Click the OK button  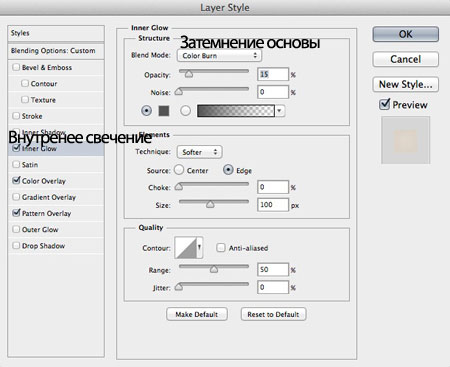pyautogui.click(x=405, y=34)
